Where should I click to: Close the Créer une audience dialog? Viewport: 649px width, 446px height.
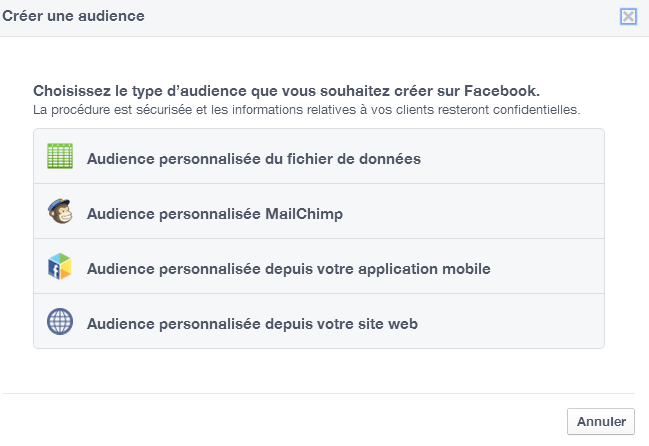tap(628, 17)
